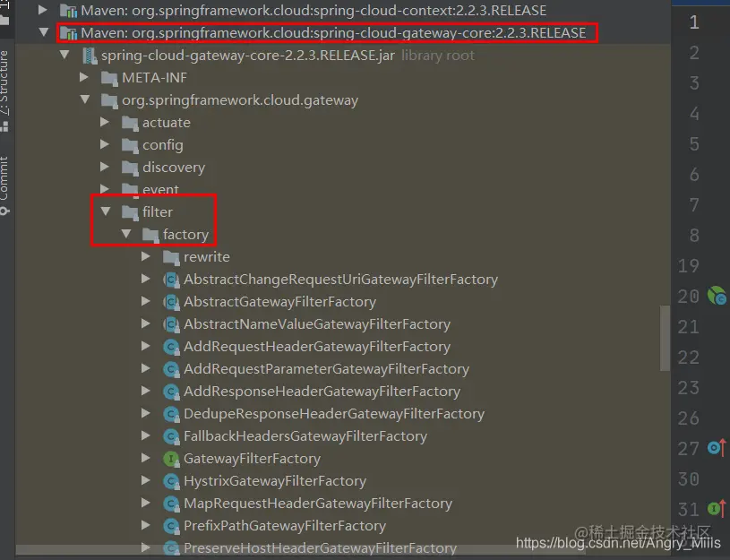This screenshot has height=560, width=730.
Task: Click PrefixPathGatewayFilterFactory class icon
Action: click(171, 526)
